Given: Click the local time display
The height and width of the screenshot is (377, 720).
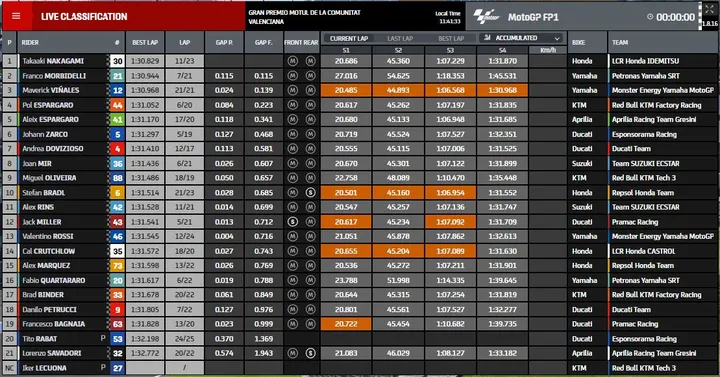Looking at the screenshot, I should click(x=448, y=17).
